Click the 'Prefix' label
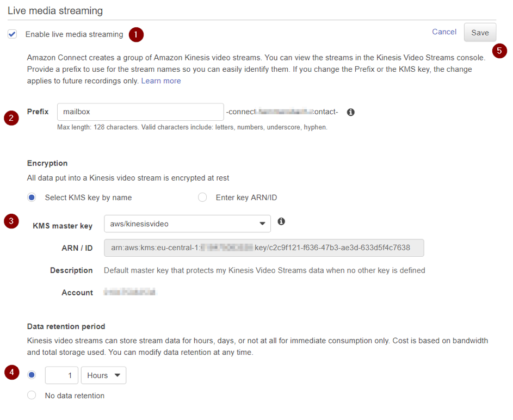Viewport: 513px width, 420px height. (x=38, y=112)
